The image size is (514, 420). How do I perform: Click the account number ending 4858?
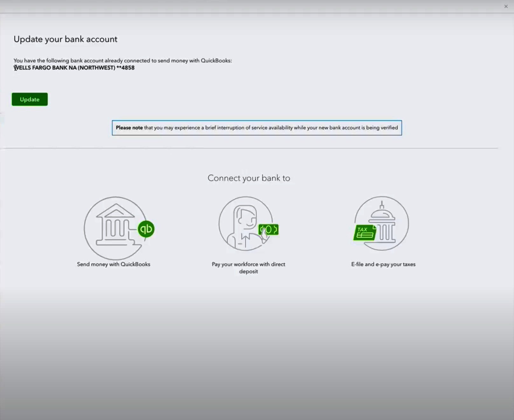(126, 68)
